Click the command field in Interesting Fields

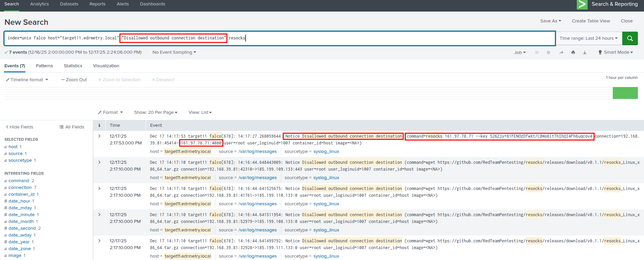19,181
